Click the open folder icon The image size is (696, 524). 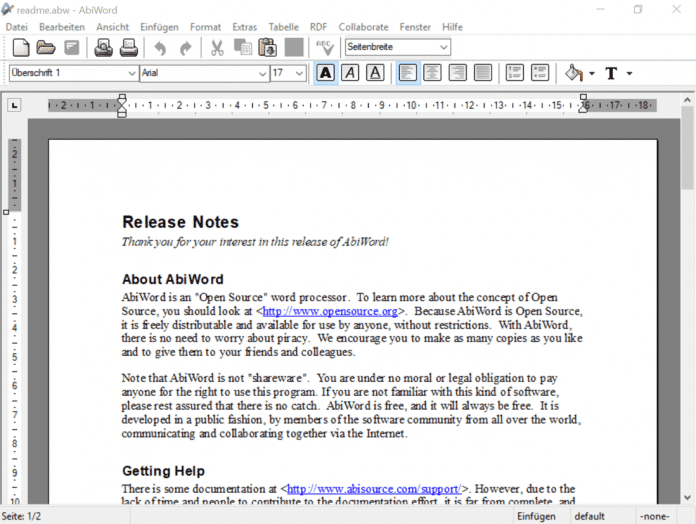(x=46, y=47)
